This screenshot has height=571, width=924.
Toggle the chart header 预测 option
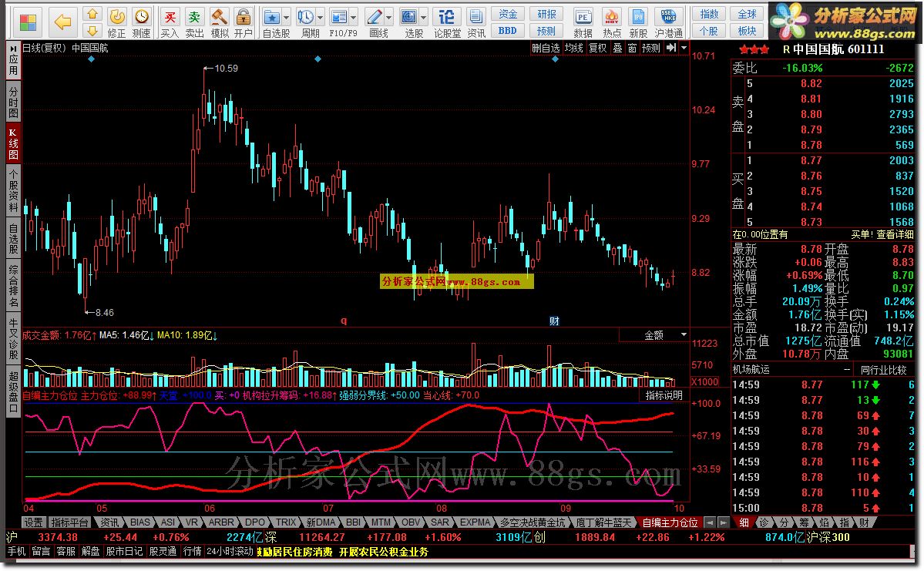650,49
